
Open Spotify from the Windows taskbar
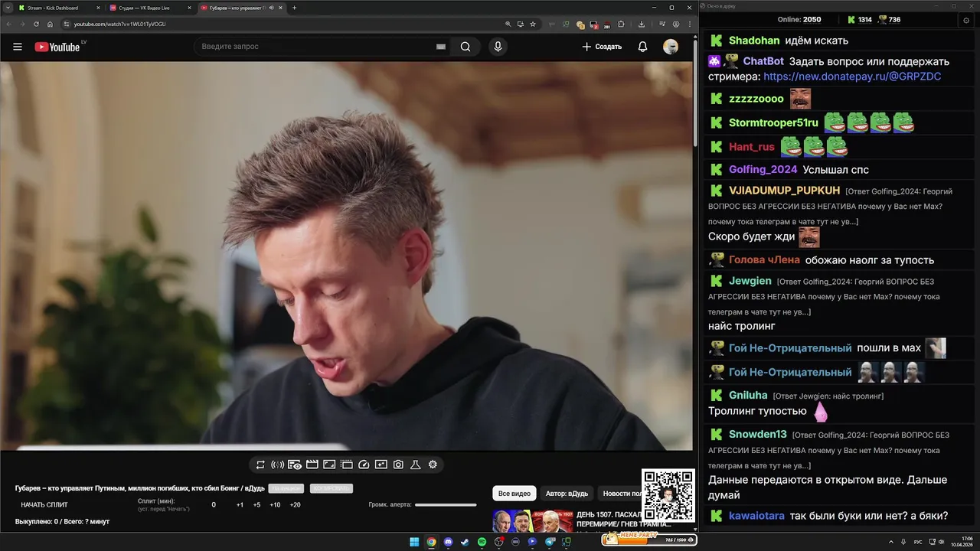click(482, 542)
